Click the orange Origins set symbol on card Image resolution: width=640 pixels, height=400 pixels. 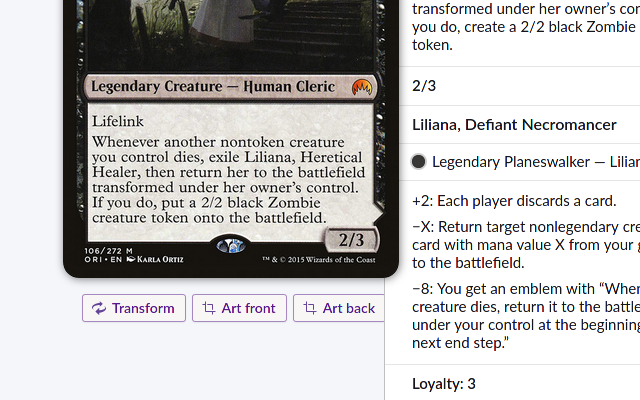tap(362, 87)
